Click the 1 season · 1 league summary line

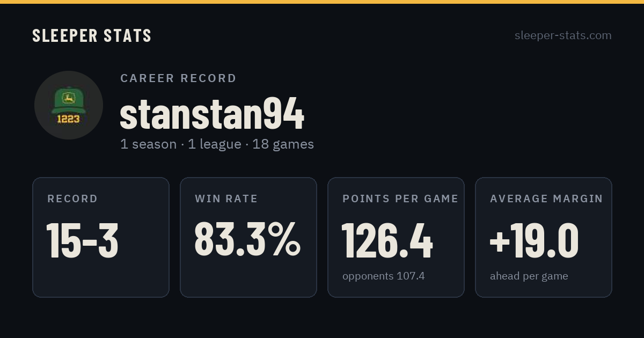[217, 144]
